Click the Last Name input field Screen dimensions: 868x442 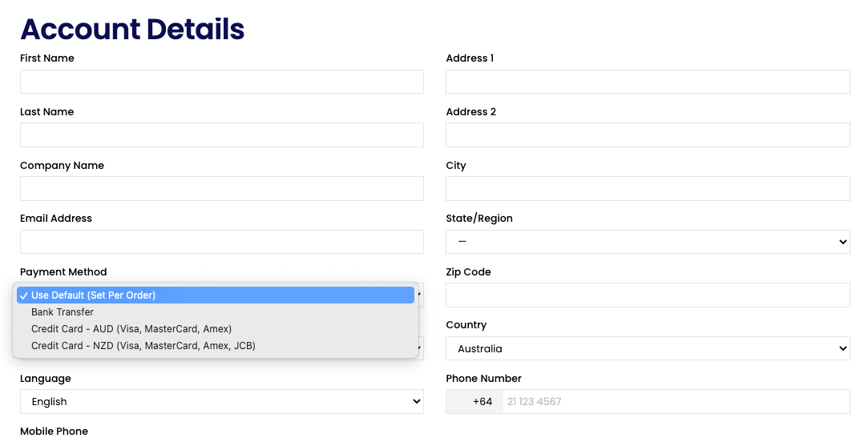[x=222, y=135]
